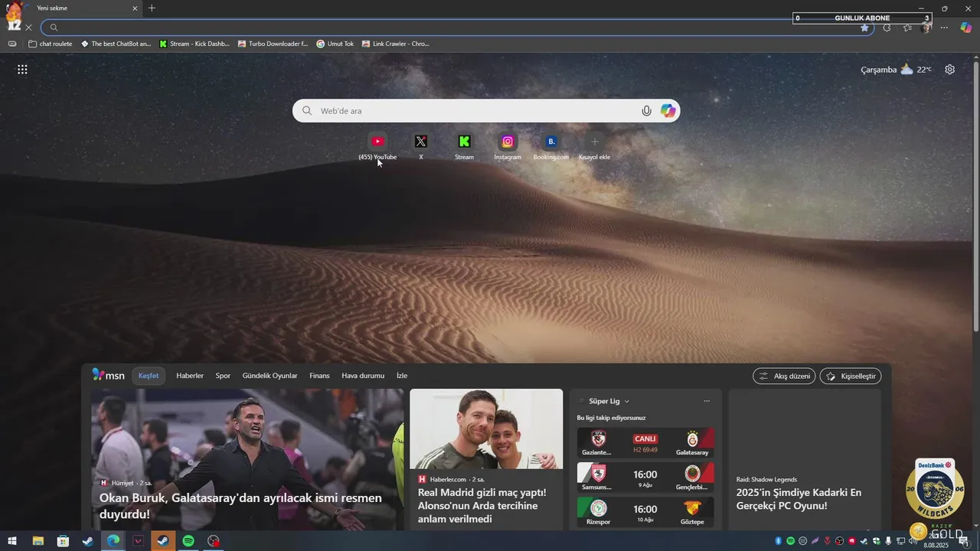The height and width of the screenshot is (551, 980).
Task: Close the Yeni sekme tab
Action: tap(135, 8)
